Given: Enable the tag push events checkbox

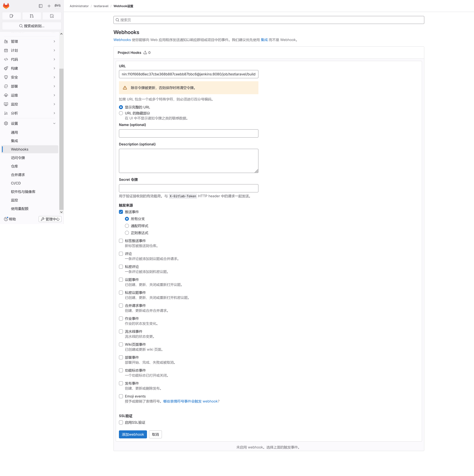Looking at the screenshot, I should coord(121,241).
